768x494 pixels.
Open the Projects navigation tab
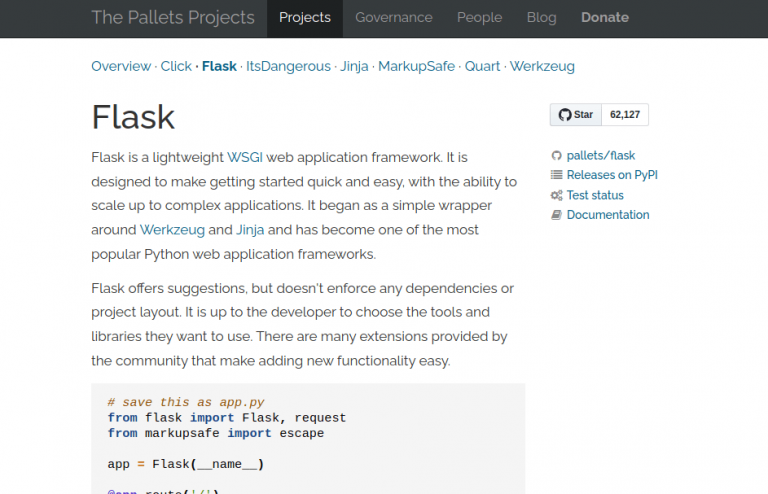[305, 18]
